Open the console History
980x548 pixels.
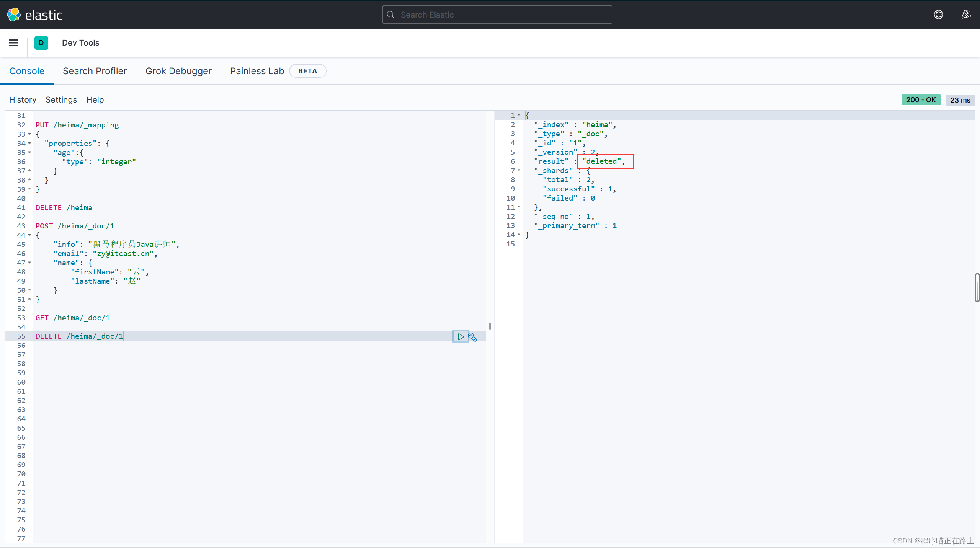(23, 100)
